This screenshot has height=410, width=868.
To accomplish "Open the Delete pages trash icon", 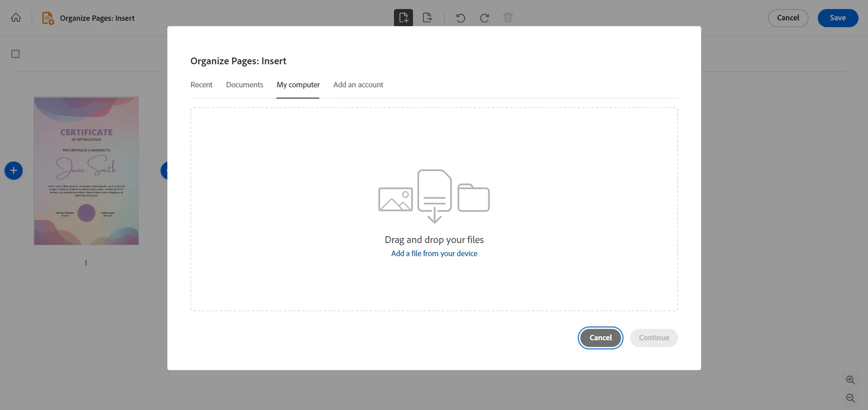I will tap(508, 18).
